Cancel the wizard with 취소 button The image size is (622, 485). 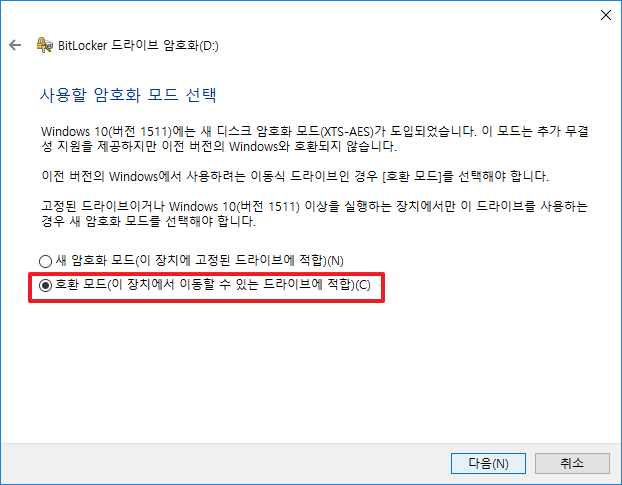[572, 463]
